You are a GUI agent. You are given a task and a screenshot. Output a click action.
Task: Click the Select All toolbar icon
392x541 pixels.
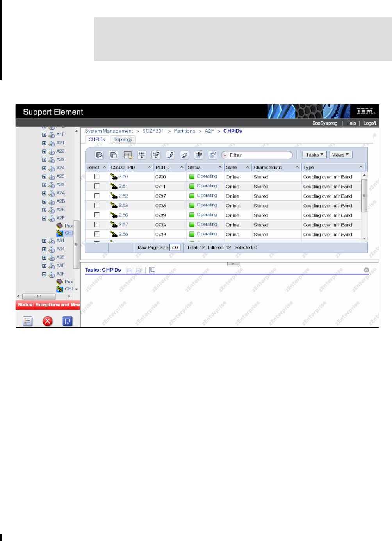point(100,155)
